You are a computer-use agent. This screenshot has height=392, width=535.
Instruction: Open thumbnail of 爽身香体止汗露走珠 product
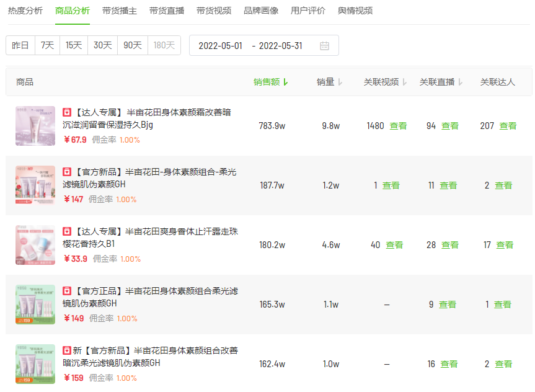coord(35,245)
